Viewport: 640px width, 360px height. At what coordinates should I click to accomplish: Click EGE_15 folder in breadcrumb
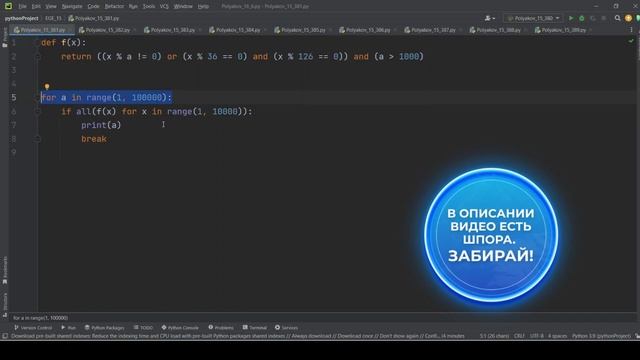[53, 18]
